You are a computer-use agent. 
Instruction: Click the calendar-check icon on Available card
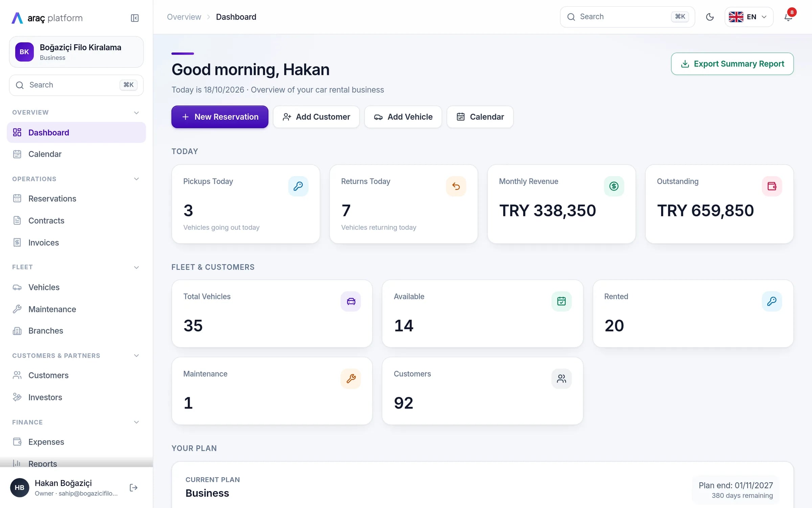(x=561, y=301)
